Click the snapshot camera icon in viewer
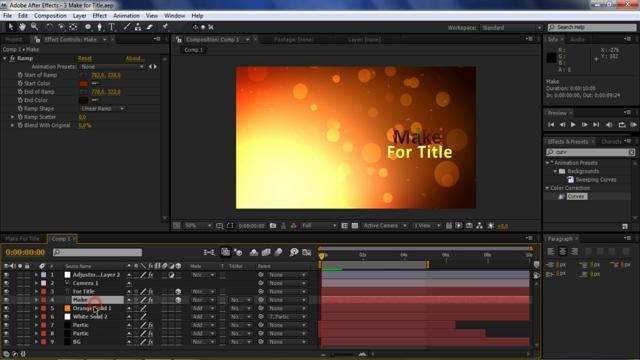The image size is (640, 360). (273, 226)
